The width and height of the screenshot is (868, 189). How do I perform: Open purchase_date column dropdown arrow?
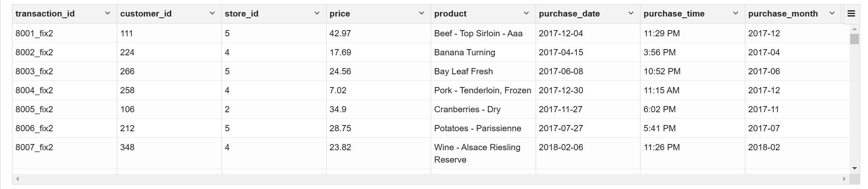pos(631,14)
